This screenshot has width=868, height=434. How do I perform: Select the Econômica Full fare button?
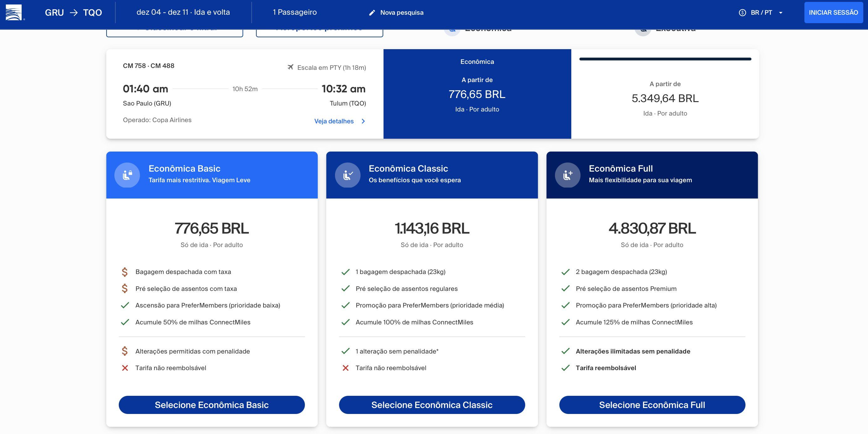click(x=652, y=405)
